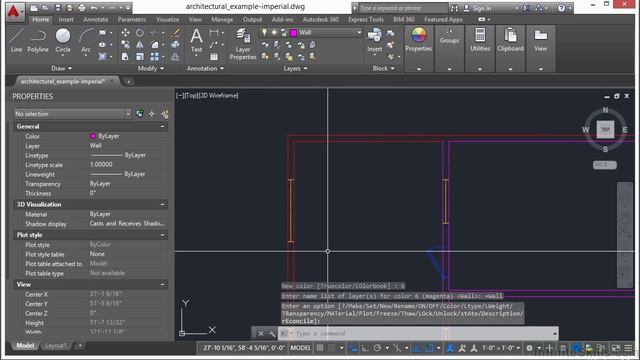
Task: Click the customize wrench icon on command line
Action: click(272, 334)
